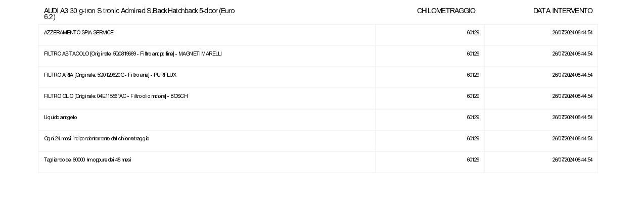The height and width of the screenshot is (212, 644).
Task: Click date in Tagliando dei 60000 km row
Action: (x=572, y=160)
